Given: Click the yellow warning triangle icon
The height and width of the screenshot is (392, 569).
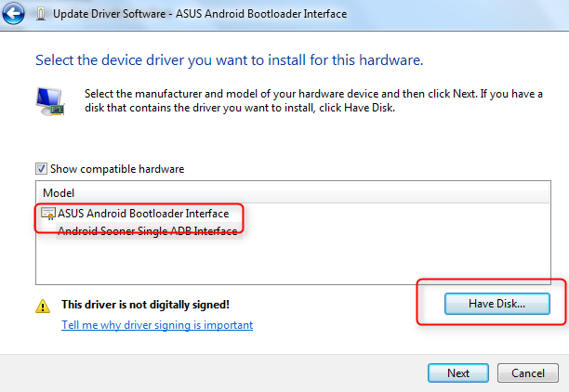Looking at the screenshot, I should pos(43,306).
